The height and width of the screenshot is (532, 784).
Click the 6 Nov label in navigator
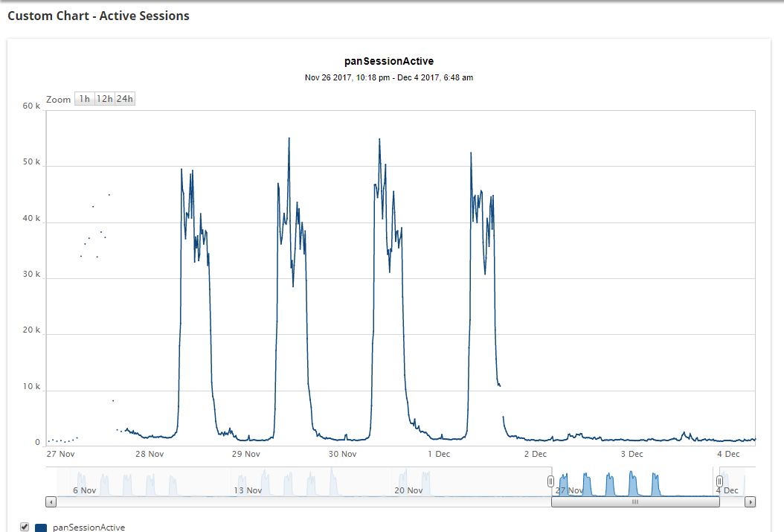click(x=85, y=490)
